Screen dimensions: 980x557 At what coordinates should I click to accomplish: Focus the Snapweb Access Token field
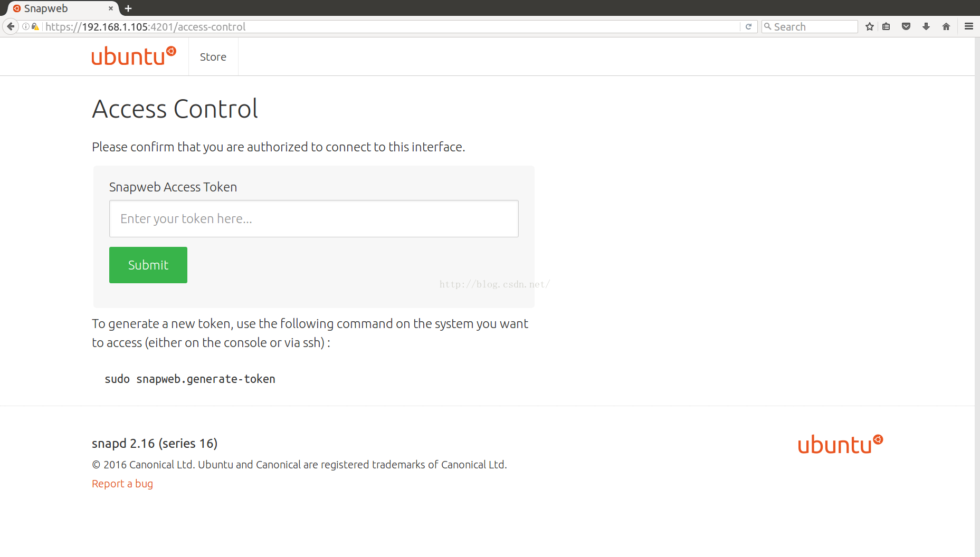point(313,218)
